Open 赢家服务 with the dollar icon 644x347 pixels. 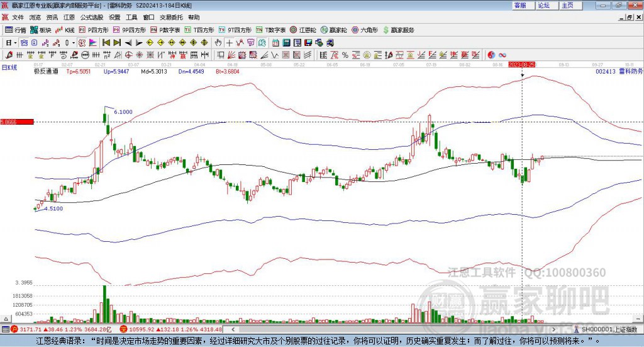tap(398, 30)
